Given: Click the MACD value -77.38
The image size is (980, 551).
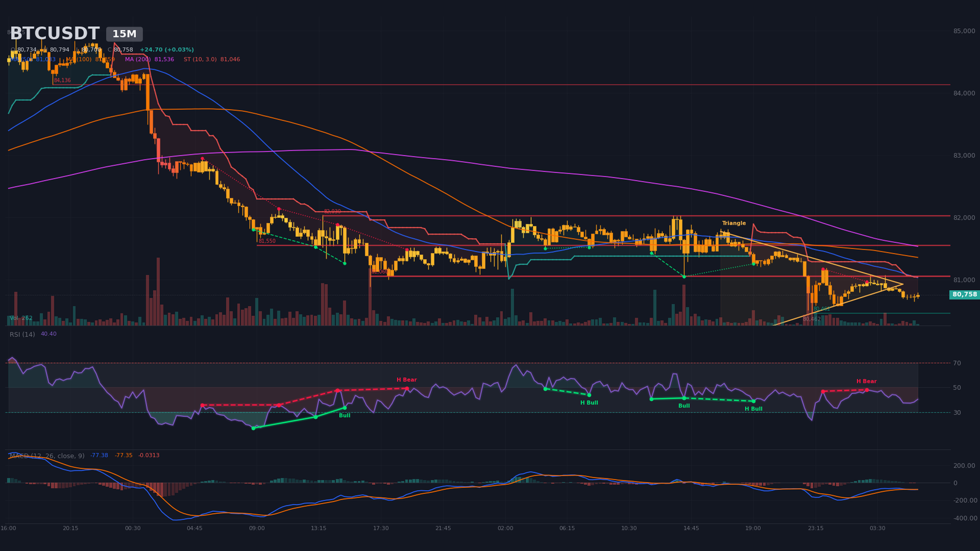Looking at the screenshot, I should click(99, 455).
